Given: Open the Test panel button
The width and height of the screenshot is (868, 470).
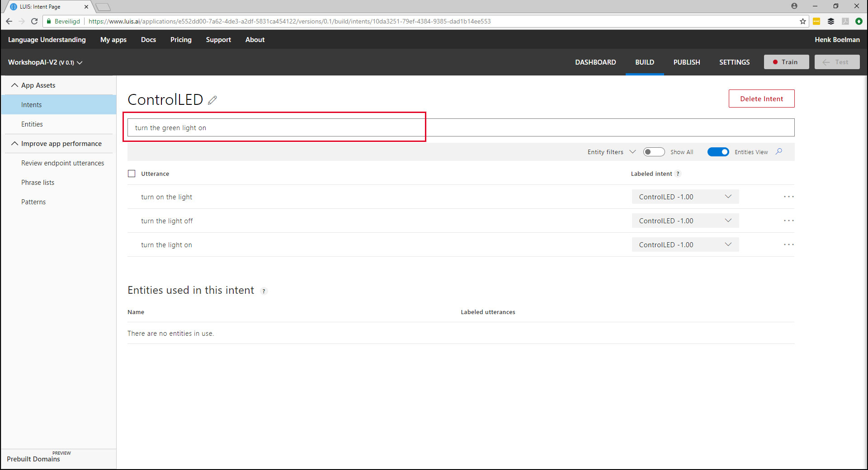Looking at the screenshot, I should pos(837,62).
